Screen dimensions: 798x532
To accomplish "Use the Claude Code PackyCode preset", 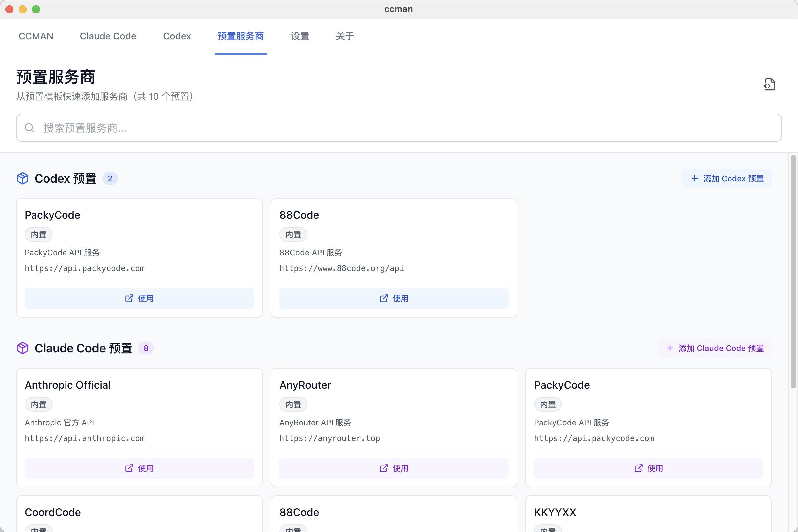I will tap(648, 468).
